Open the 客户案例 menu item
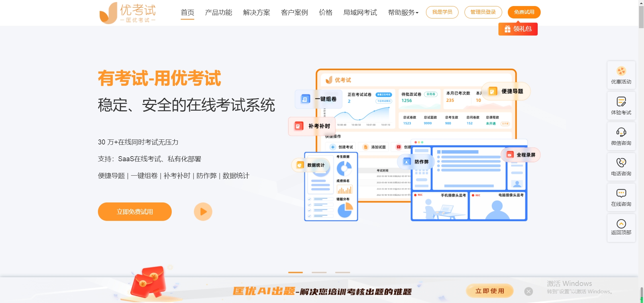This screenshot has height=303, width=644. tap(294, 13)
